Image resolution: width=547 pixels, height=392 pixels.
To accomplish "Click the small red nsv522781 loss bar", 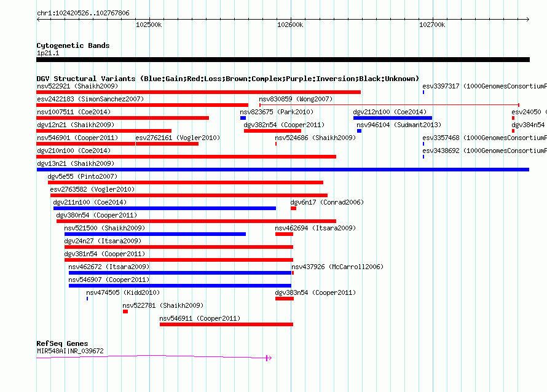I will [x=125, y=312].
